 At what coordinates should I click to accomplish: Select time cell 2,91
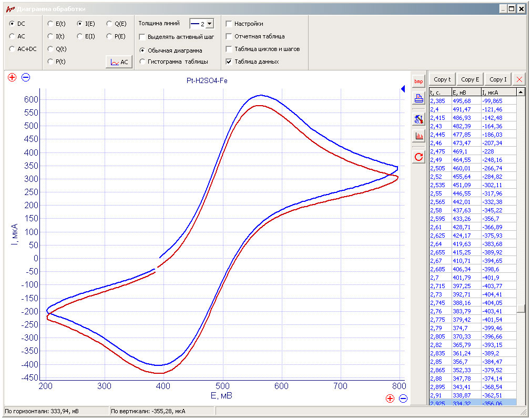(x=440, y=395)
